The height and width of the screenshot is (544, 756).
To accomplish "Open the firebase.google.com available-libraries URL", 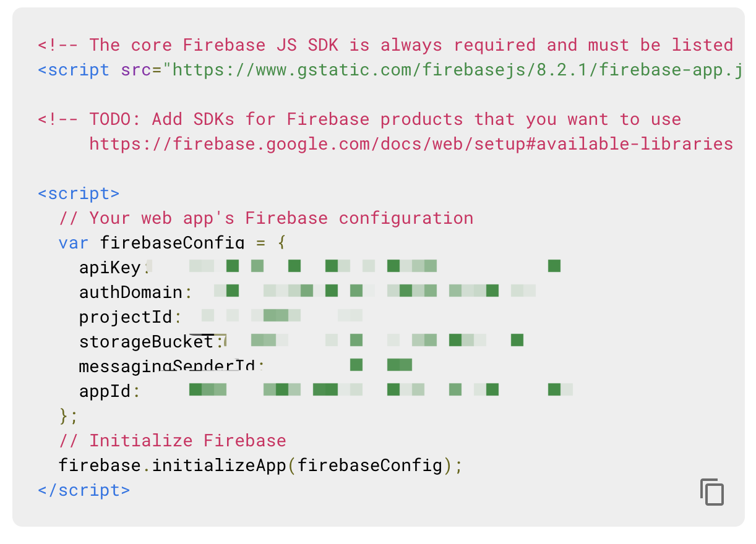I will [411, 144].
